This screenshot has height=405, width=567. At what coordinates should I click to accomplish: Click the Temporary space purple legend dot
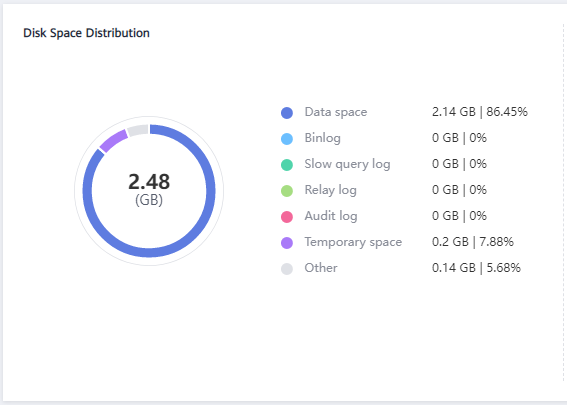[287, 243]
